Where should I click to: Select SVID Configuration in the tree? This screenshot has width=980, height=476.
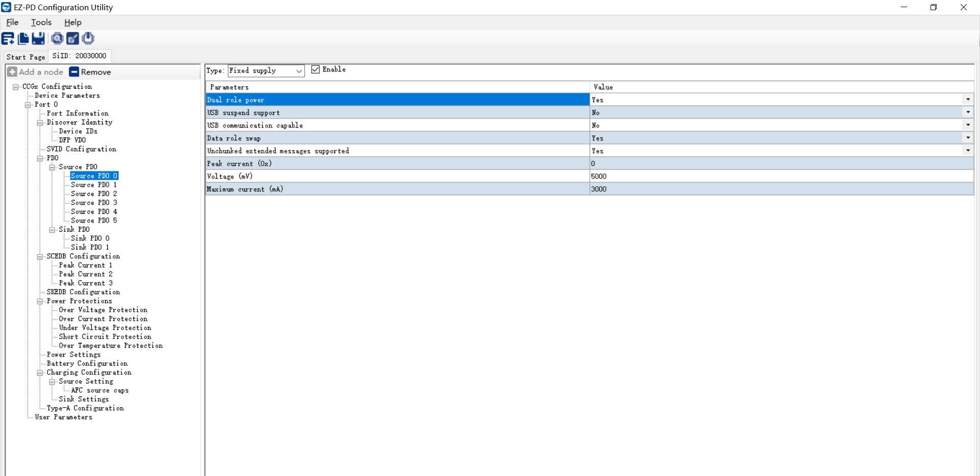pos(82,149)
